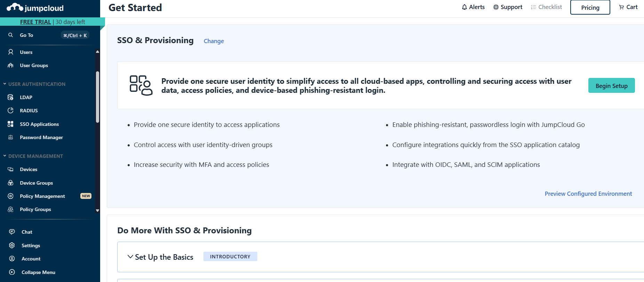This screenshot has height=282, width=644.
Task: Click the Checklist list icon
Action: (x=533, y=7)
